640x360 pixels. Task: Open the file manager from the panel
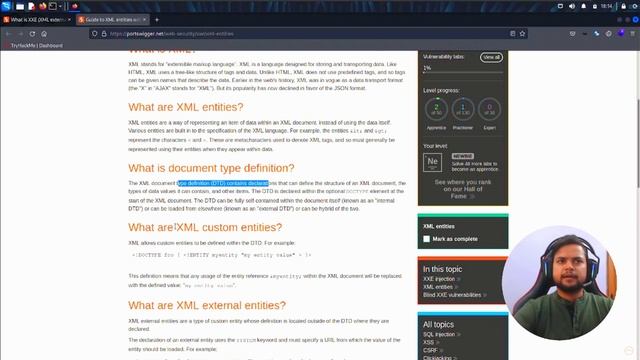20,6
